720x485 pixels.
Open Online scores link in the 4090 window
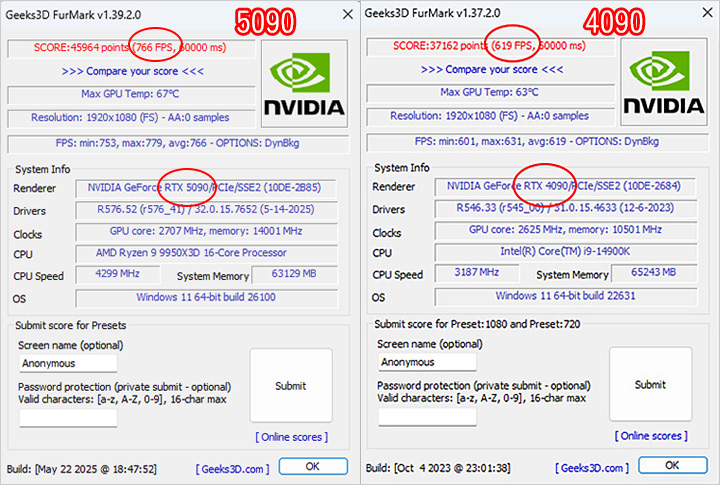point(651,435)
